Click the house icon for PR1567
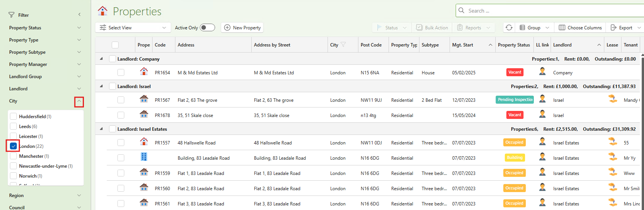The height and width of the screenshot is (210, 644). click(x=144, y=99)
